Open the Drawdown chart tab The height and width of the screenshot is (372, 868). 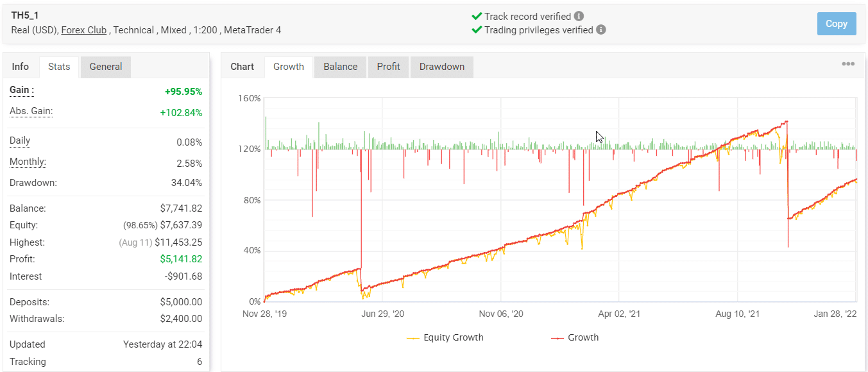point(441,67)
